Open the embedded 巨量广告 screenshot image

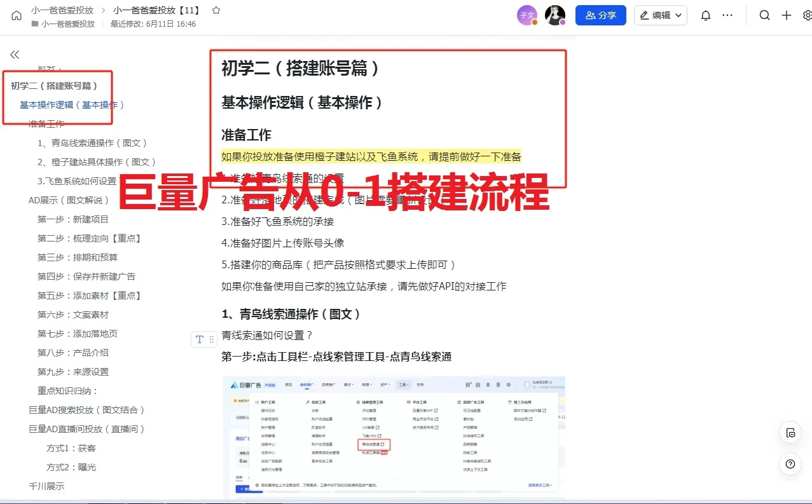point(394,437)
